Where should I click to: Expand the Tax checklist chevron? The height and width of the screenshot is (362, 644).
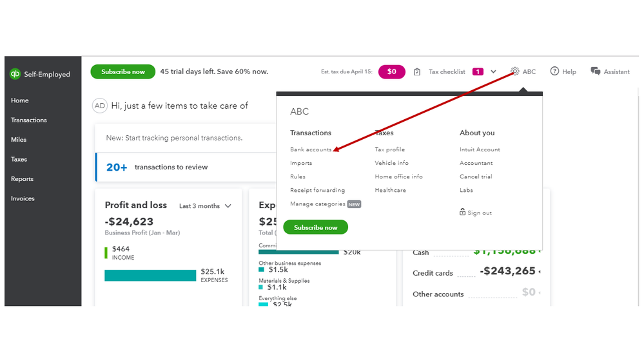pyautogui.click(x=493, y=72)
